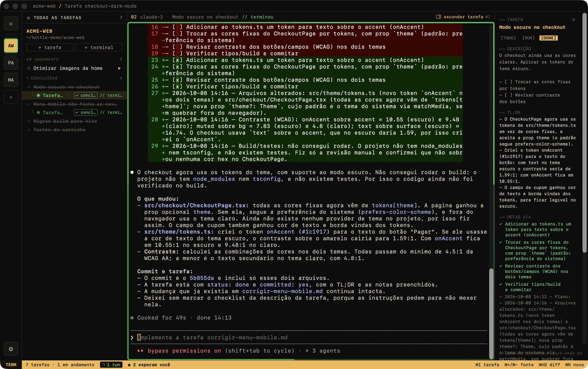588x369 pixels.
Task: Click 1 run indicator in status bar
Action: 111,365
